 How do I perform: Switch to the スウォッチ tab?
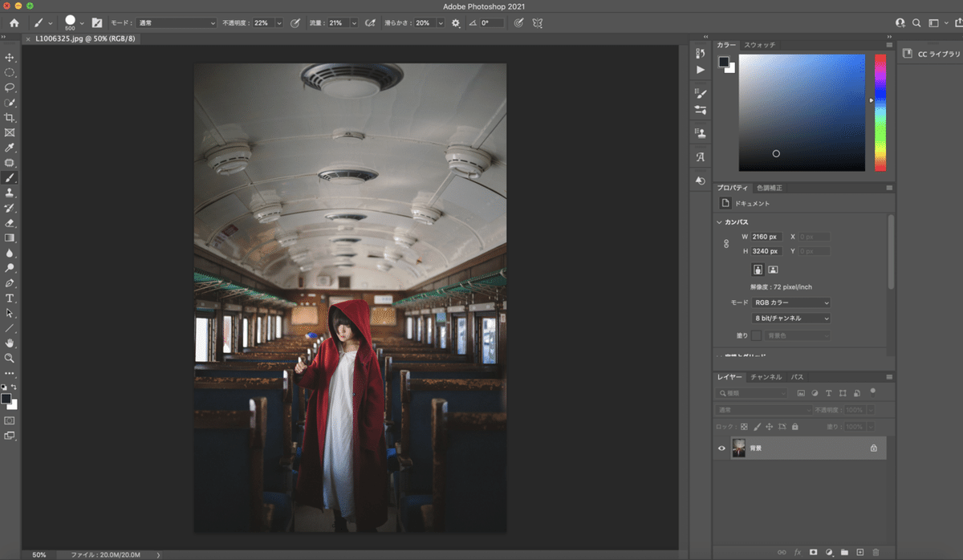pyautogui.click(x=759, y=45)
